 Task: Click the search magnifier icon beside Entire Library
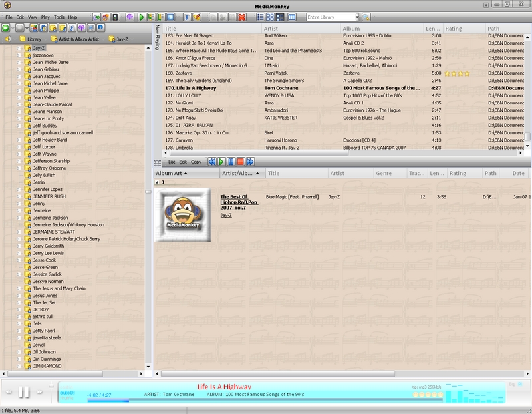(366, 17)
